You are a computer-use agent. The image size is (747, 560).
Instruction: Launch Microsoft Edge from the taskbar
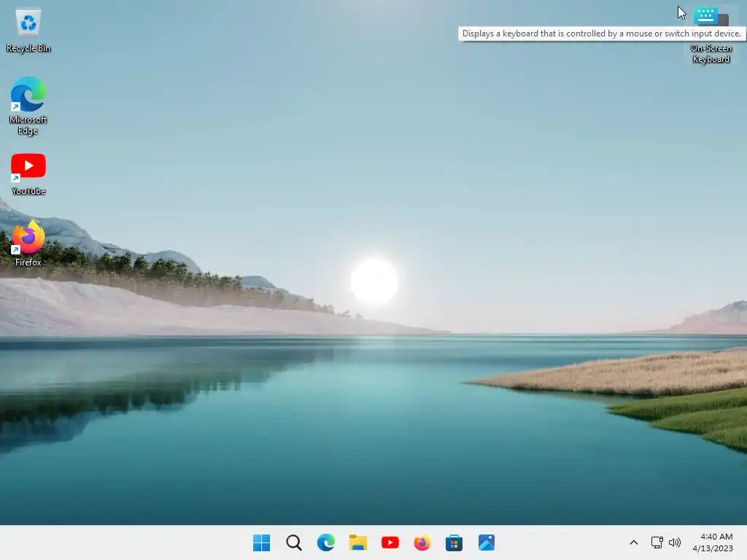tap(326, 542)
